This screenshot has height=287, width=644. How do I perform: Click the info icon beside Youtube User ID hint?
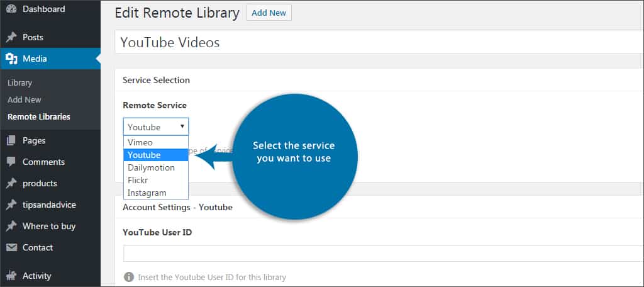129,277
